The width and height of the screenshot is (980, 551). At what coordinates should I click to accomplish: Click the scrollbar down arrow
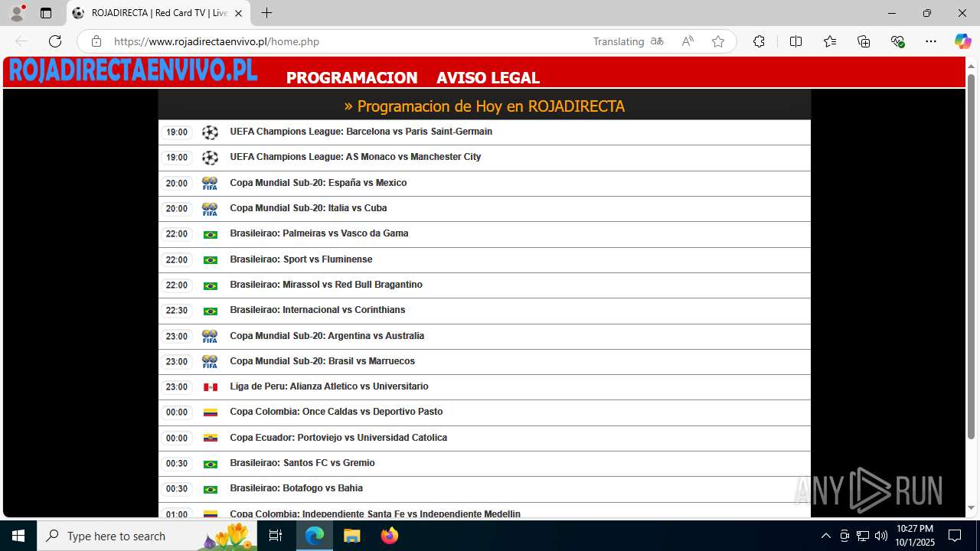971,507
